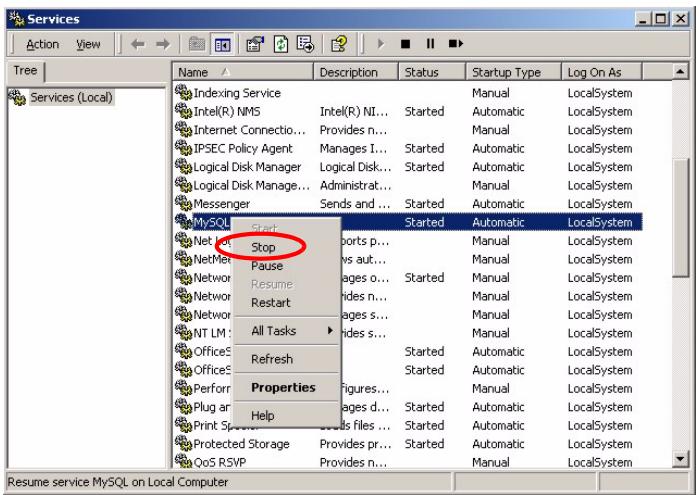Click the Start Service play icon
This screenshot has width=699, height=495.
(x=380, y=44)
